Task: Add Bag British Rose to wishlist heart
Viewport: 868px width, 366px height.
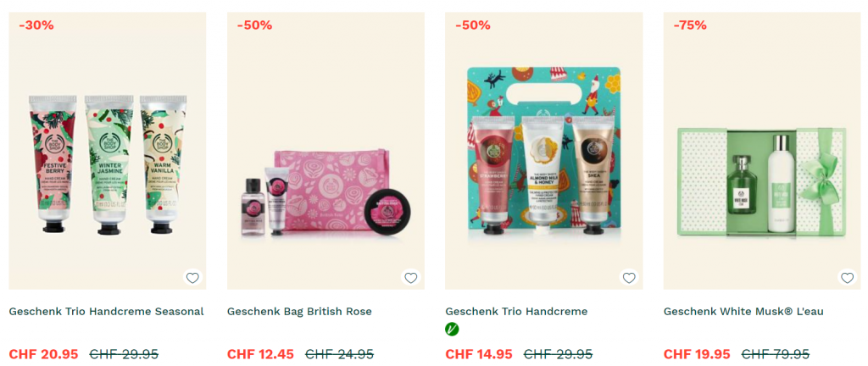Action: click(x=411, y=278)
